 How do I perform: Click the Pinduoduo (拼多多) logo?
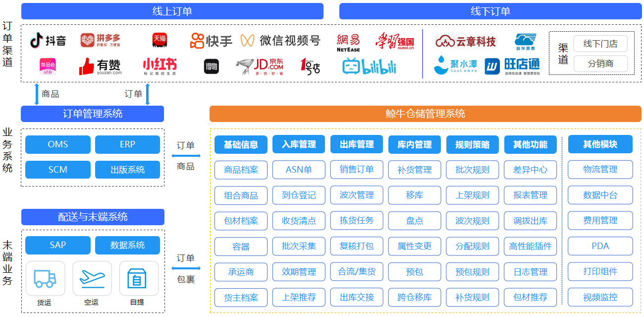(100, 40)
